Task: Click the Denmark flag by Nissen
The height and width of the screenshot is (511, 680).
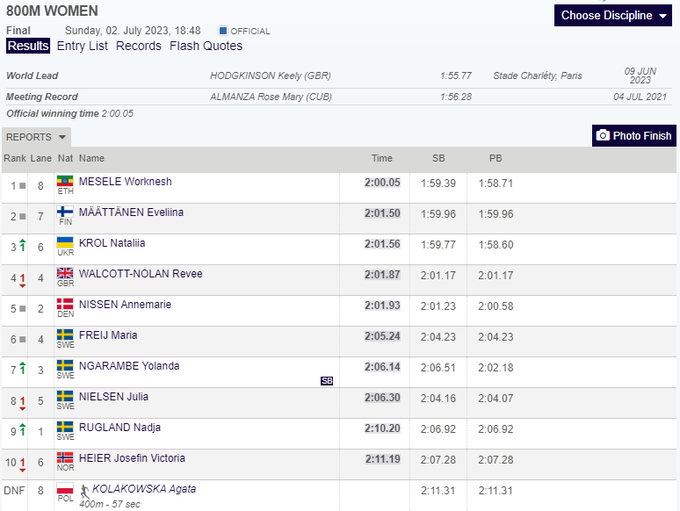Action: pos(65,304)
